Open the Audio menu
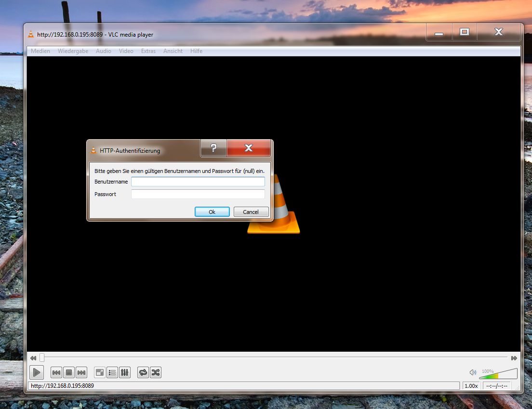The width and height of the screenshot is (532, 409). [104, 51]
